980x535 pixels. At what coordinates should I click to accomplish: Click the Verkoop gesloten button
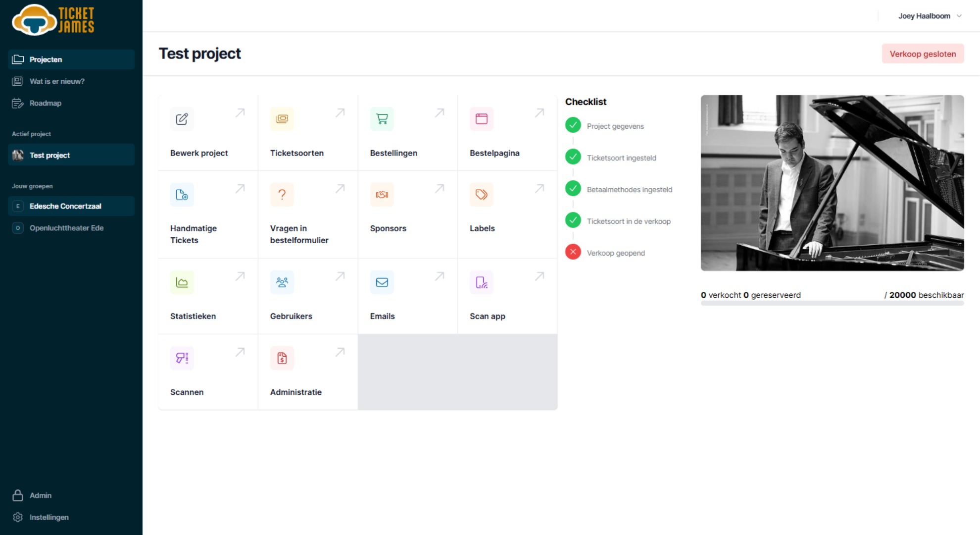point(923,53)
